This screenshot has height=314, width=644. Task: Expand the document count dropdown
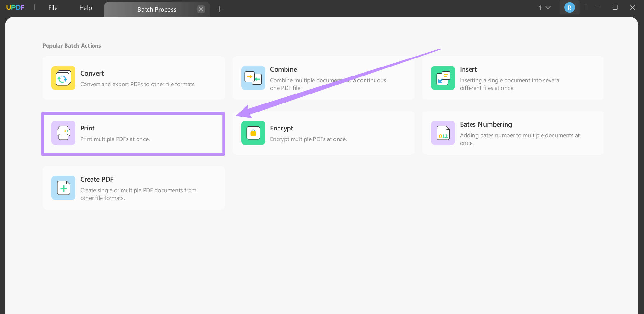coord(544,7)
